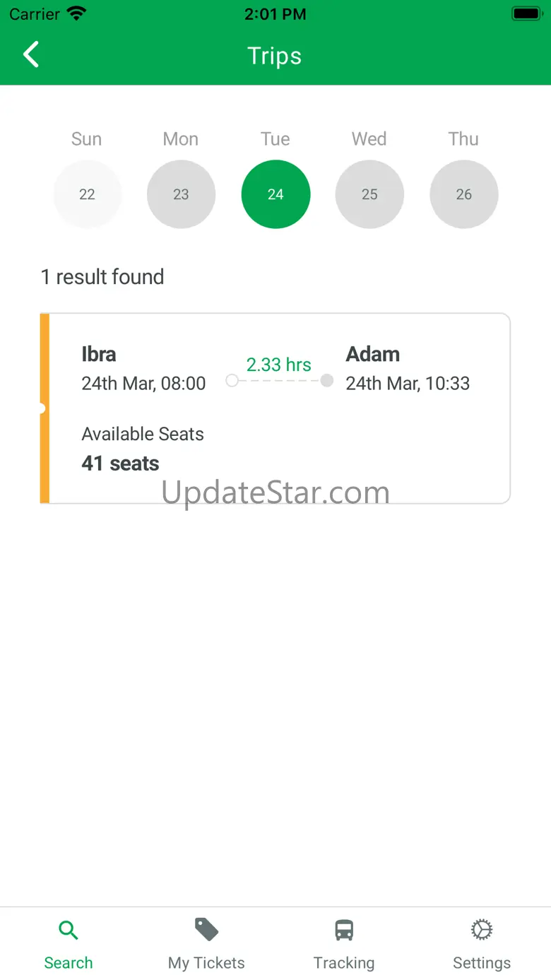Click the battery status icon
Screen dimensions: 551x980
pyautogui.click(x=526, y=13)
